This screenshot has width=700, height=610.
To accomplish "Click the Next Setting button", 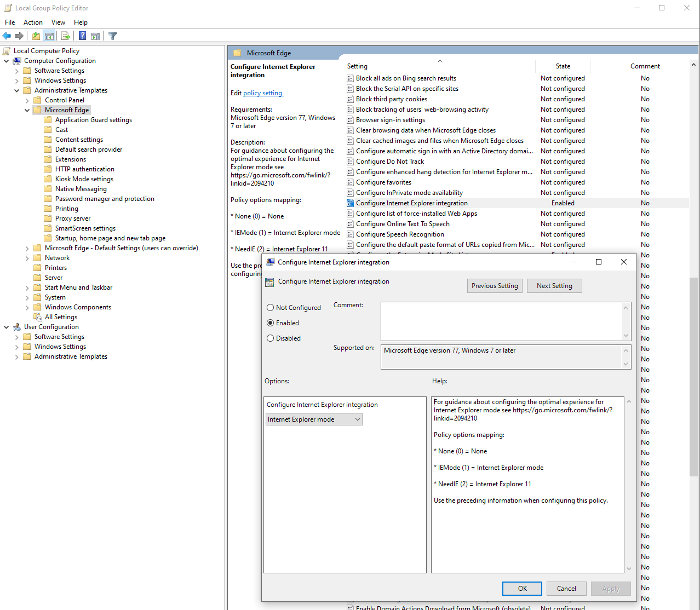I will point(554,286).
